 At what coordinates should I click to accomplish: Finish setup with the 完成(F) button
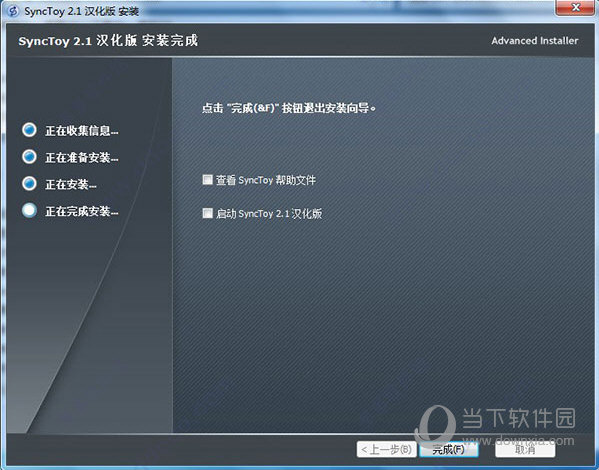coord(448,449)
